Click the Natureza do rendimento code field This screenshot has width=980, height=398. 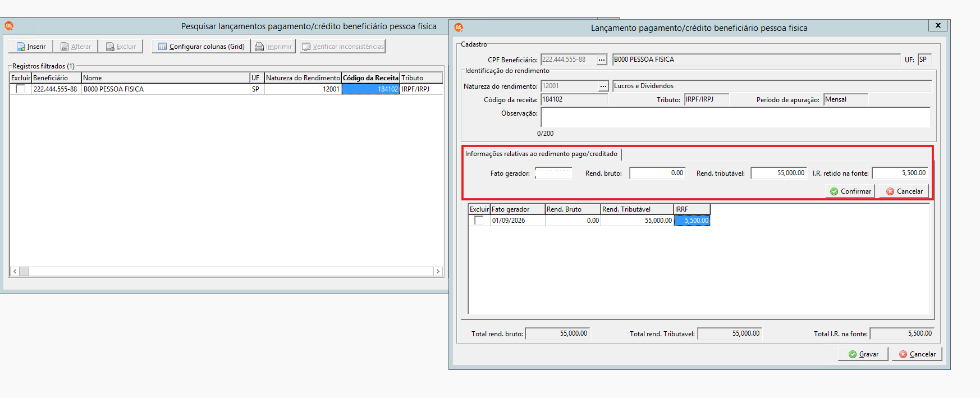click(x=569, y=86)
